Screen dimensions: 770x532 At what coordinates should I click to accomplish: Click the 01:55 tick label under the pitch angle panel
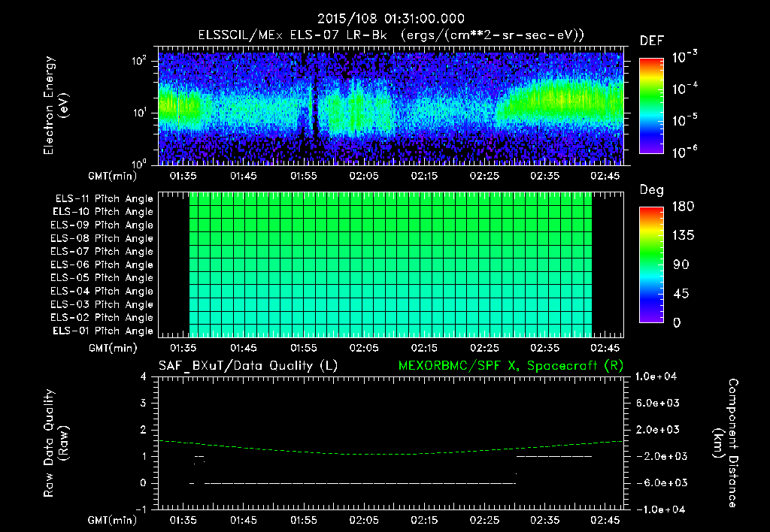[x=304, y=348]
